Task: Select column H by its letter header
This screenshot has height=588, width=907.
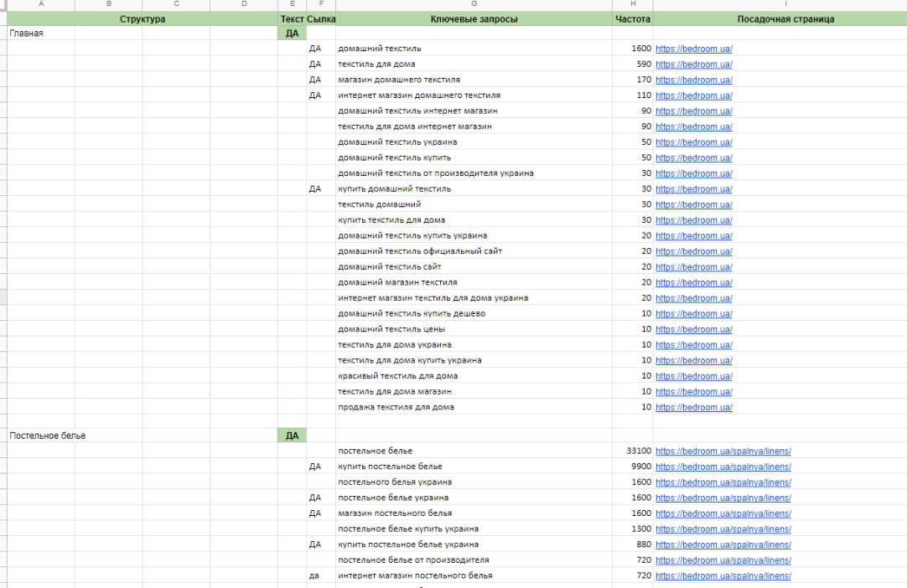Action: point(633,4)
